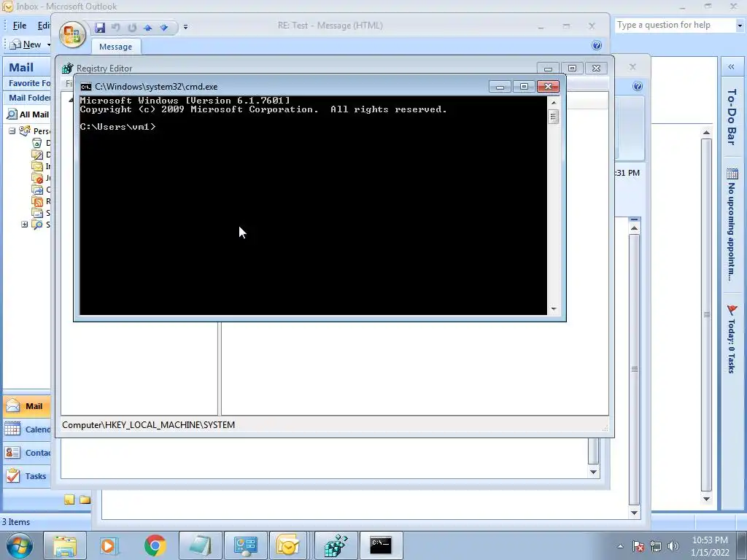
Task: Select the Outbox folder icon
Action: 37,190
